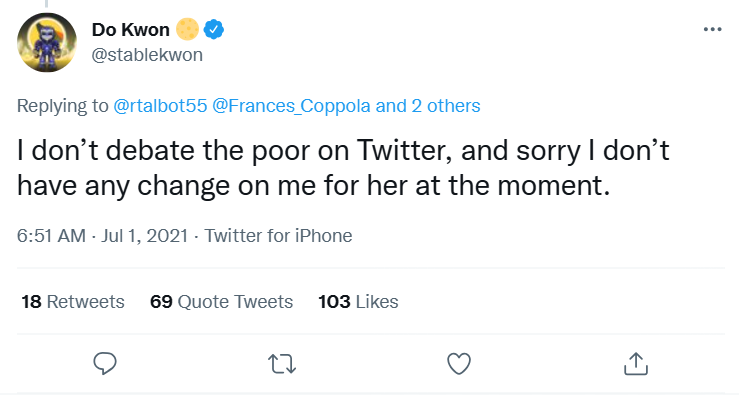Click the blue verified badge
Image resolution: width=739 pixels, height=406 pixels.
[215, 30]
